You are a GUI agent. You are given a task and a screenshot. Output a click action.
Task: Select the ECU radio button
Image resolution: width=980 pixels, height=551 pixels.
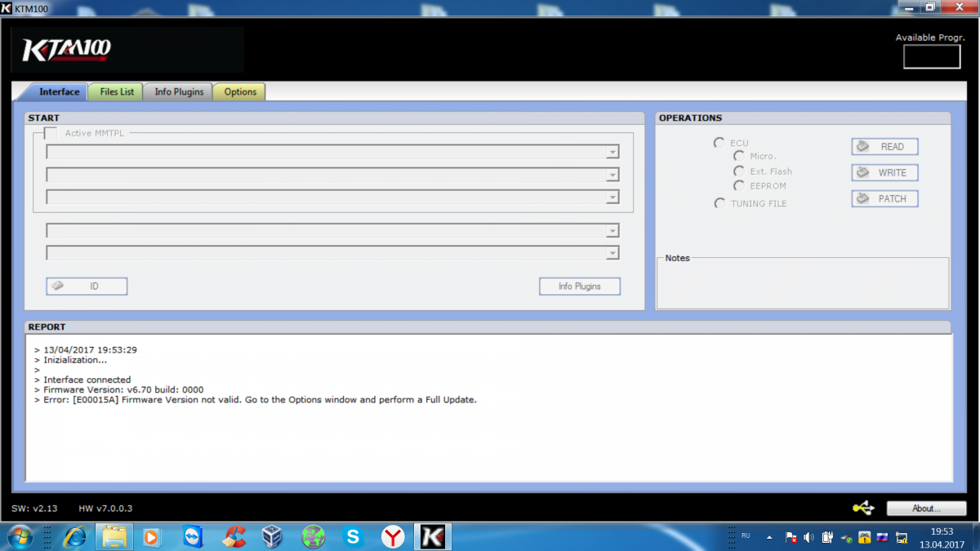click(719, 143)
